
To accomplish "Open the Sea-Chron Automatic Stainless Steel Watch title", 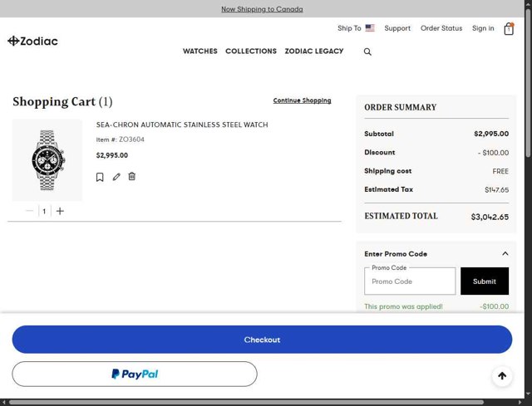I will point(182,125).
